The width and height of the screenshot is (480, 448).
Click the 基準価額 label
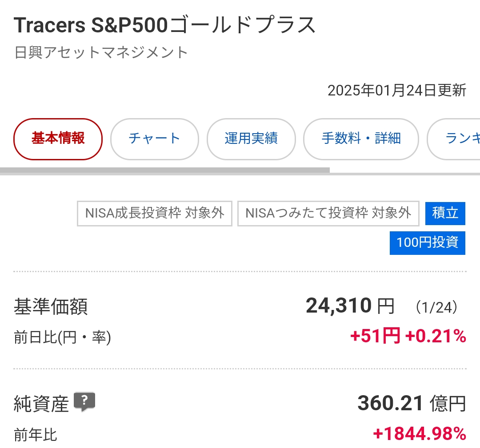[x=51, y=306]
